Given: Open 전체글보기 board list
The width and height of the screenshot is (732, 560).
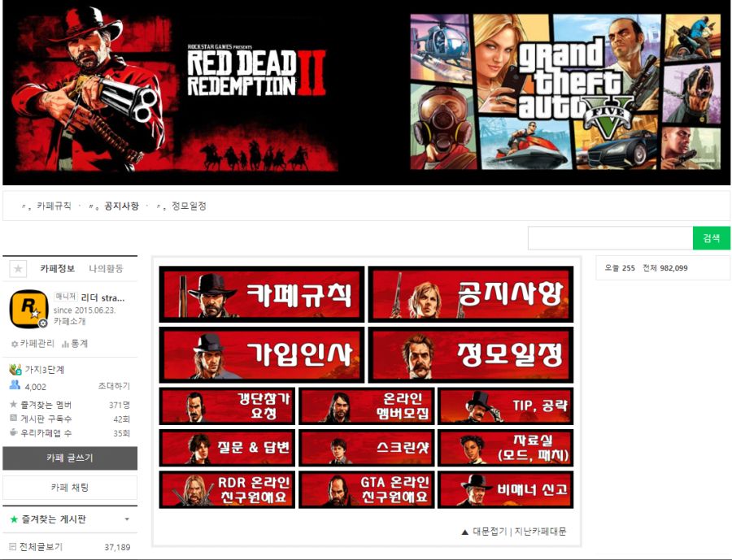Looking at the screenshot, I should tap(41, 547).
